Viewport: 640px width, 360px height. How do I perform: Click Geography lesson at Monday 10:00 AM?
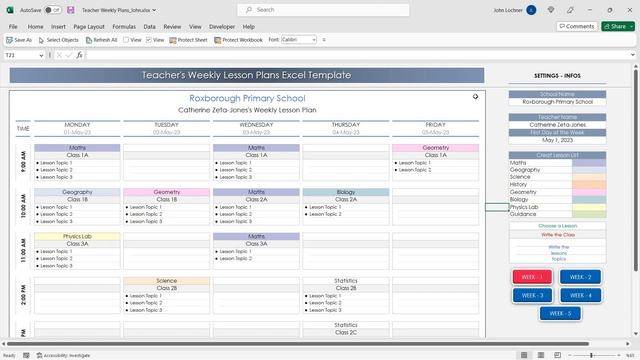click(x=77, y=192)
